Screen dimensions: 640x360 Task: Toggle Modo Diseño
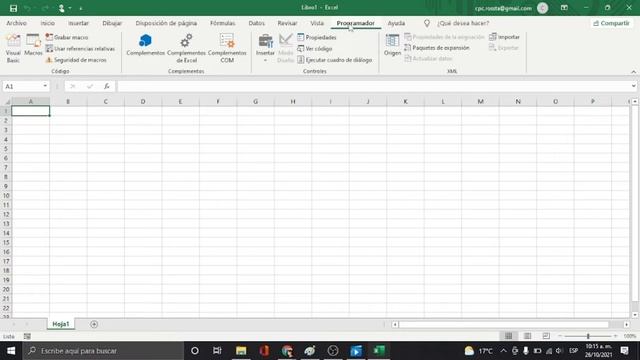click(285, 48)
